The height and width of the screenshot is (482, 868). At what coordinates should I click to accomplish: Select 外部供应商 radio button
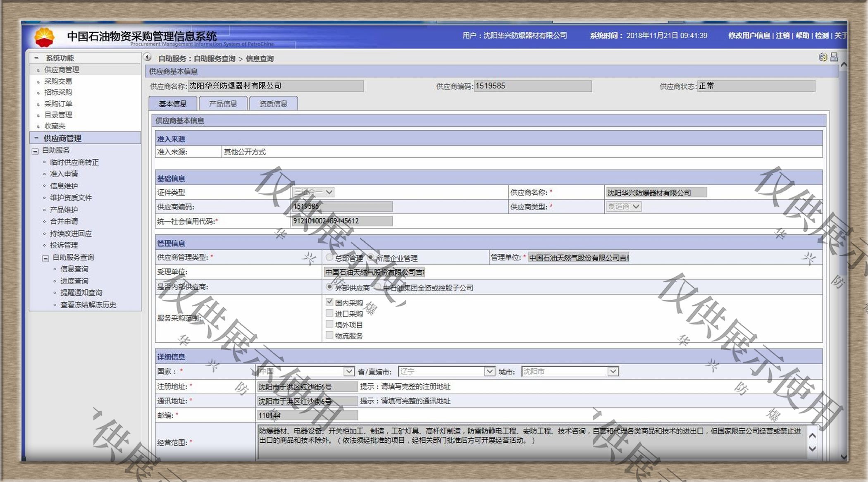pyautogui.click(x=329, y=287)
